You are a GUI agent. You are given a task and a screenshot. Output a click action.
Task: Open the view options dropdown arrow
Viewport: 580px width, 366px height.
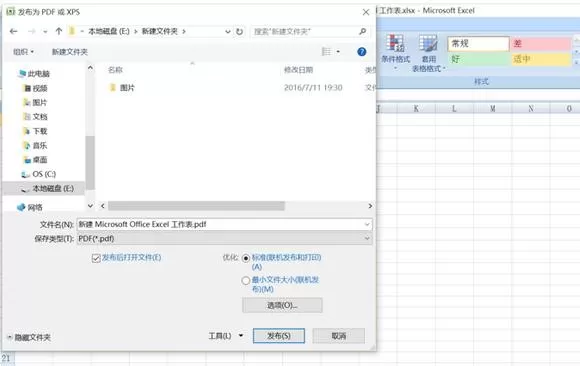338,51
